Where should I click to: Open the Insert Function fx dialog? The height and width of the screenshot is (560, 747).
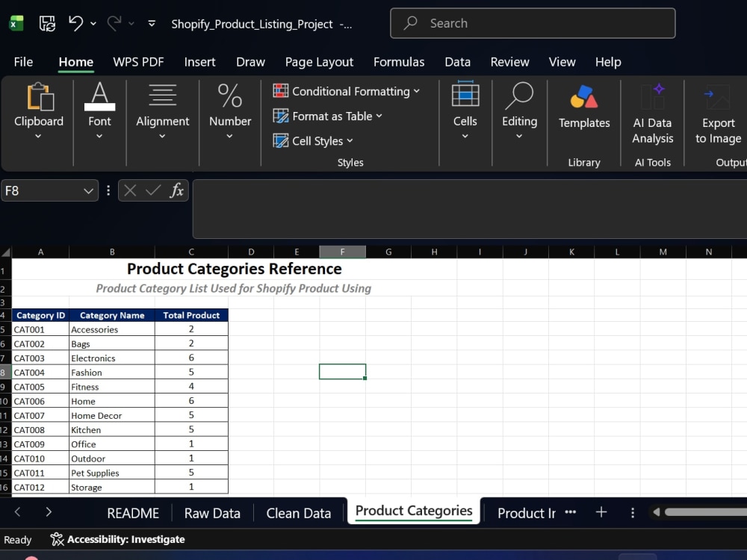coord(177,190)
